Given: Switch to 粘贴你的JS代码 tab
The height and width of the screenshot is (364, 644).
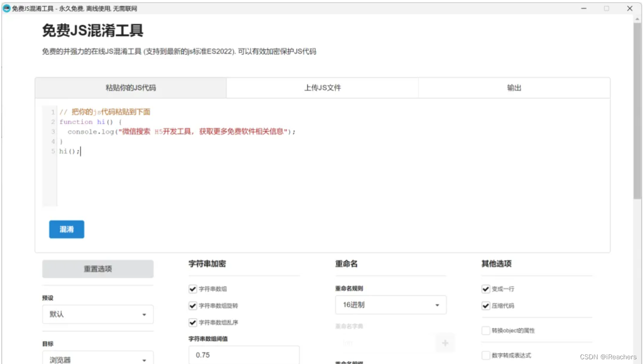Looking at the screenshot, I should point(131,88).
